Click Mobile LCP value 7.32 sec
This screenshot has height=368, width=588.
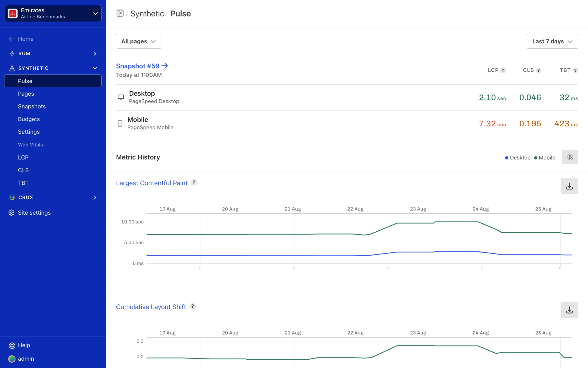(492, 124)
